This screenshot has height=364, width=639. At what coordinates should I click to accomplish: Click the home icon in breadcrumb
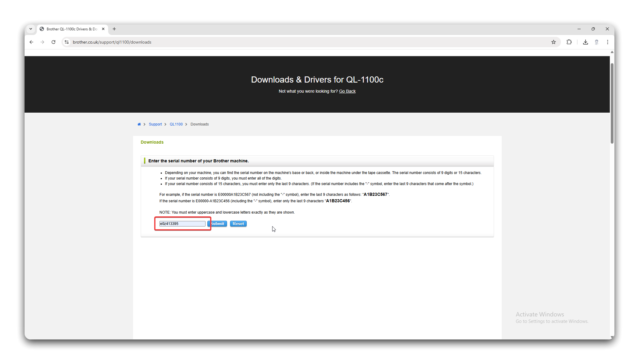(x=139, y=124)
